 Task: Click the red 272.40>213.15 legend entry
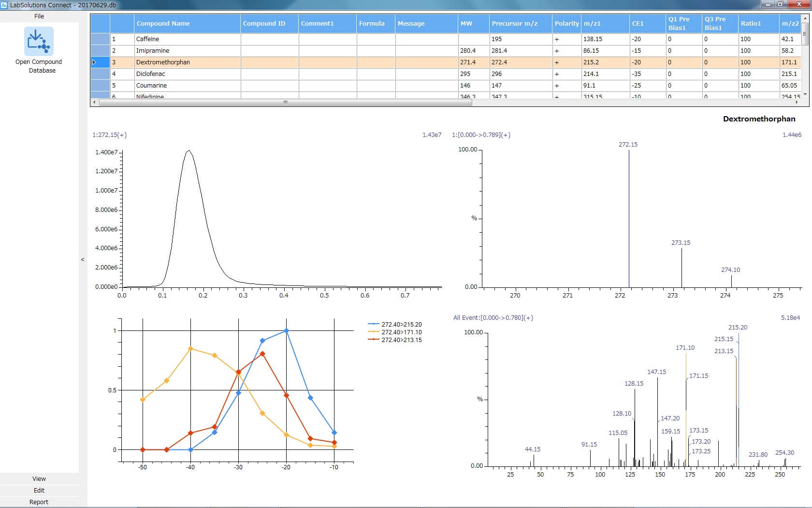pyautogui.click(x=401, y=340)
